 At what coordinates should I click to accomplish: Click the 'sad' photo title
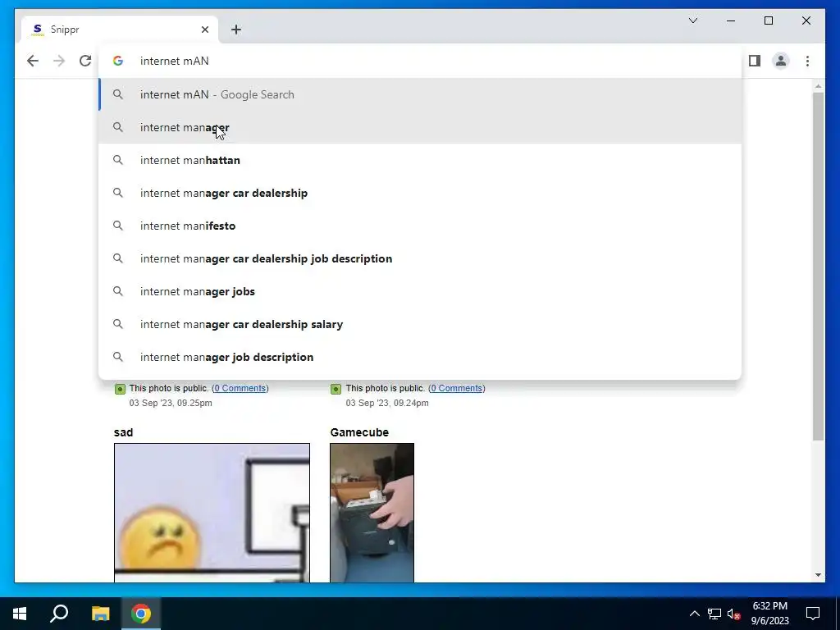(x=123, y=432)
